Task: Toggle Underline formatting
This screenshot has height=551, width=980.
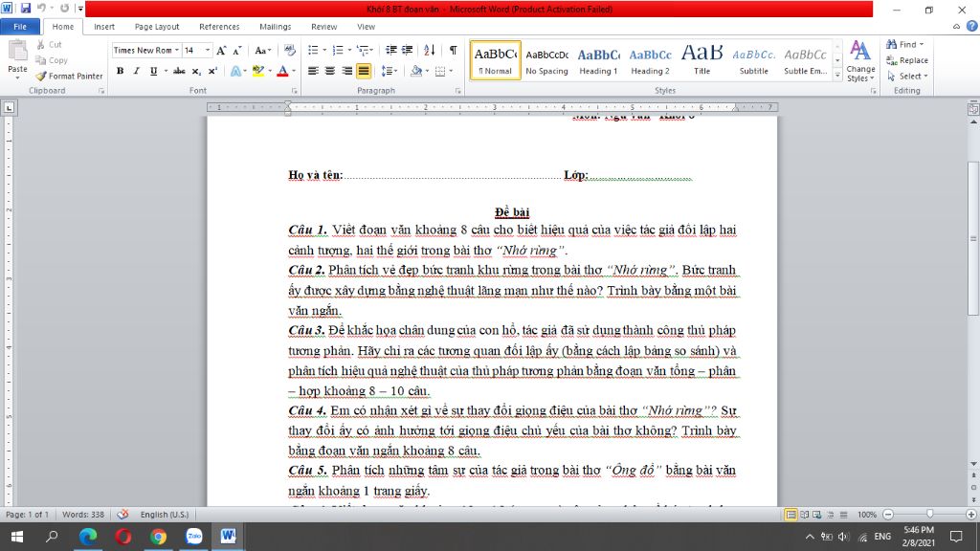Action: [x=153, y=71]
